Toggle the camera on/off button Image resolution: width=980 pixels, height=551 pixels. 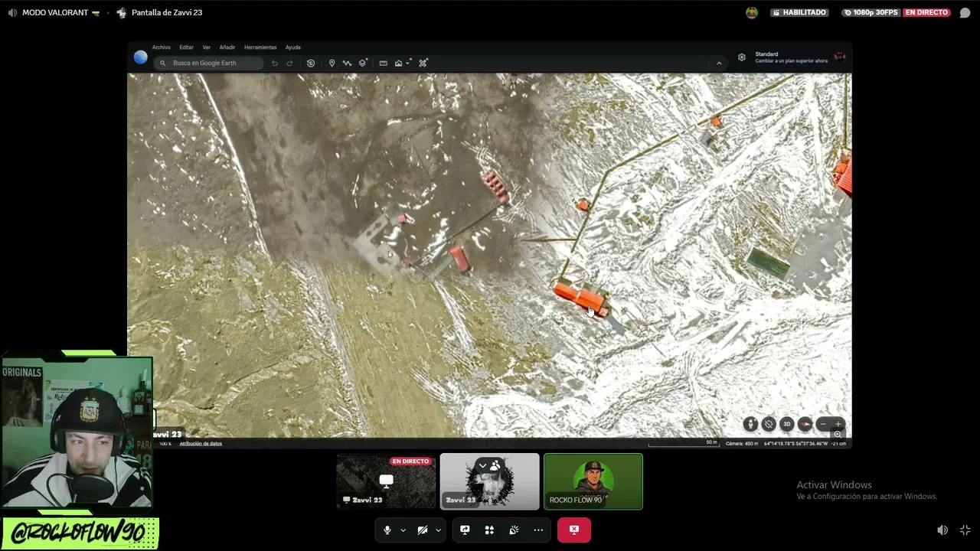423,530
